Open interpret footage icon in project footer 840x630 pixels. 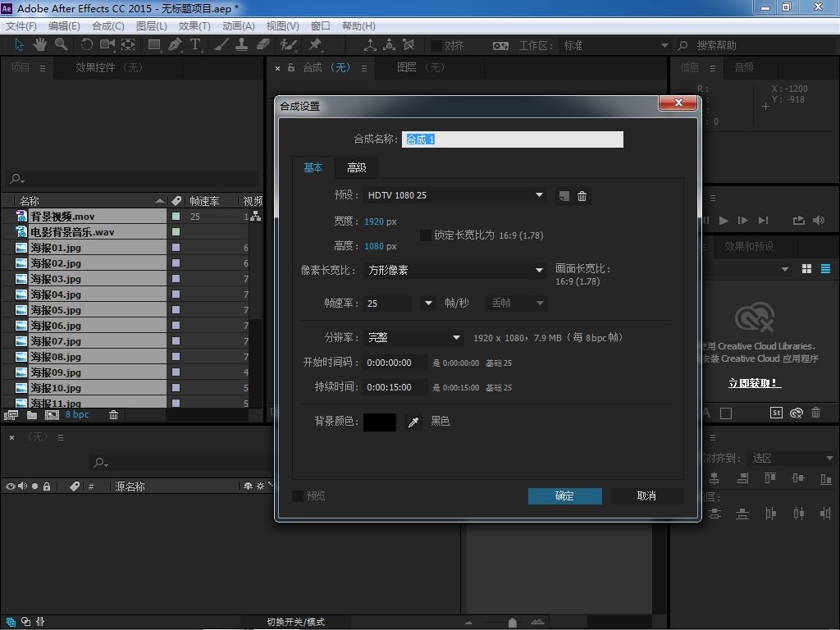click(11, 414)
